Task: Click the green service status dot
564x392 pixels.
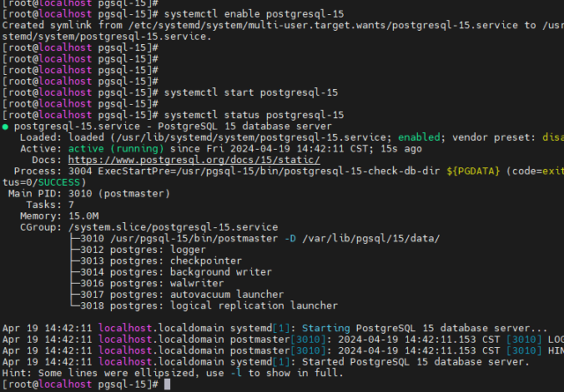Action: (5, 127)
